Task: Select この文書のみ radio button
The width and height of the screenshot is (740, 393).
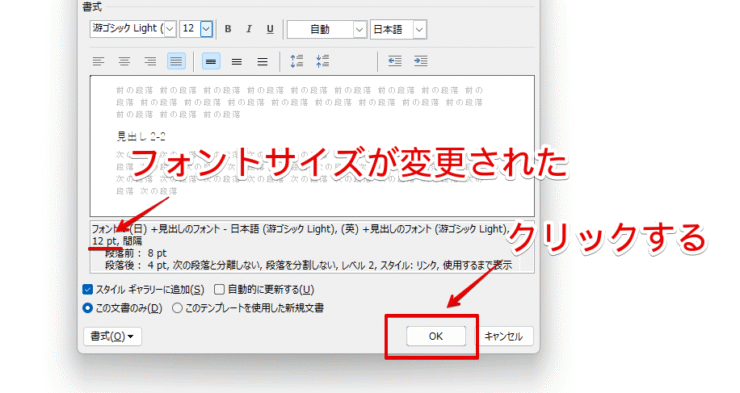Action: click(x=88, y=308)
